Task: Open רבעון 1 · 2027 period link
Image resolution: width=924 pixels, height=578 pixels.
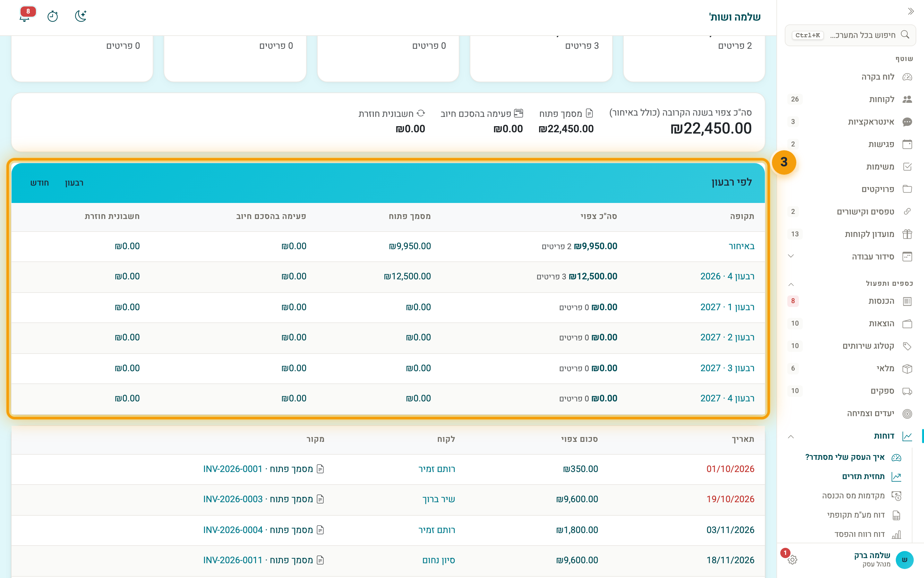Action: click(727, 307)
